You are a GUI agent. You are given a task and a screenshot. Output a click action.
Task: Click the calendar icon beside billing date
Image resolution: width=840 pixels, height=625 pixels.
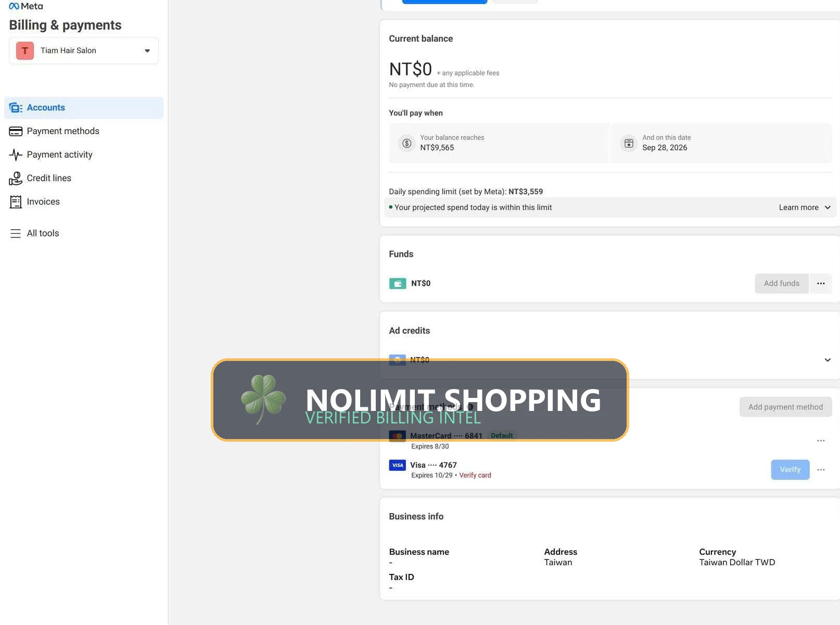[x=629, y=143]
